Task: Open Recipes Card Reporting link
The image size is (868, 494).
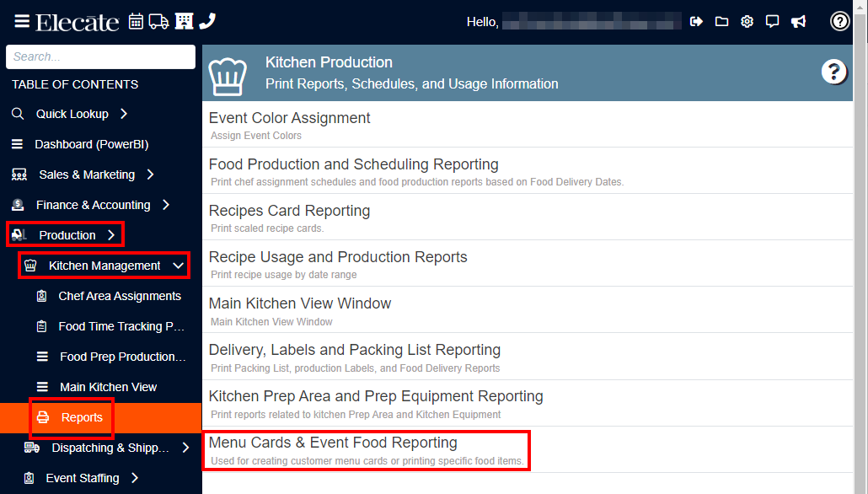Action: (290, 211)
